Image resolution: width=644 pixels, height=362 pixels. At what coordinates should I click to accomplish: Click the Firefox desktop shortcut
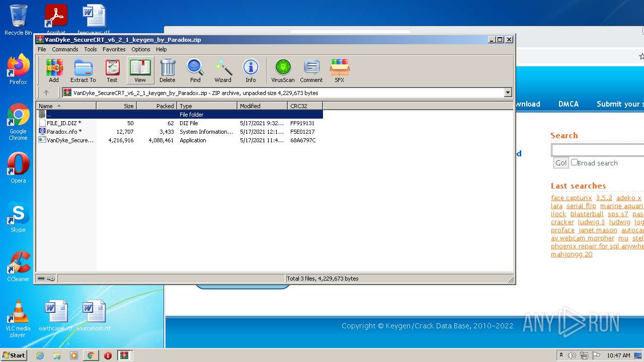(x=18, y=69)
